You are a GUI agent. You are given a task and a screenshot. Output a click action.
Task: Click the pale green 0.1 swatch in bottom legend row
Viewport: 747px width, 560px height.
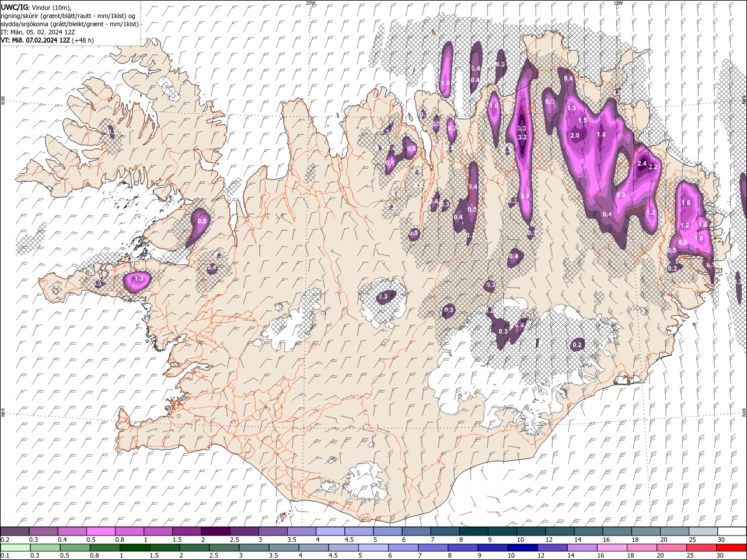(x=15, y=548)
